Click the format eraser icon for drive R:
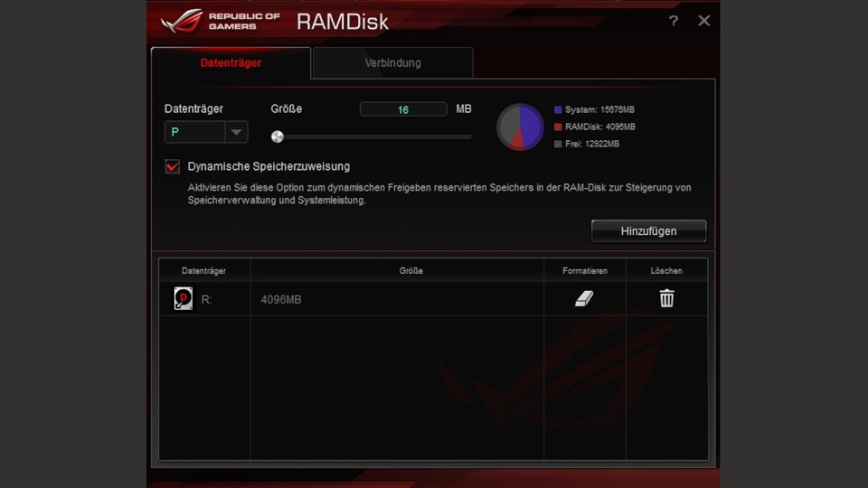The height and width of the screenshot is (488, 868). click(x=584, y=299)
